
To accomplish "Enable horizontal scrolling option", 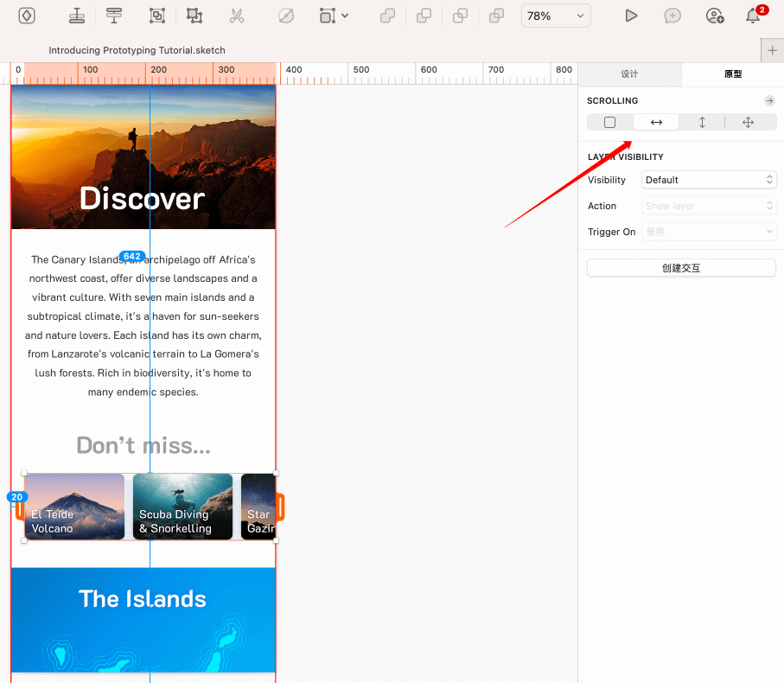I will tap(656, 123).
